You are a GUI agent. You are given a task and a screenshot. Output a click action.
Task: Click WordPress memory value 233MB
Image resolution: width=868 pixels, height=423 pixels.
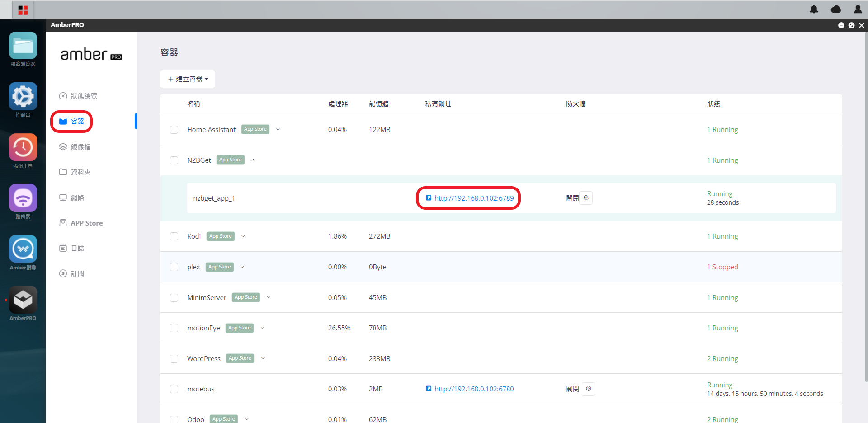(380, 359)
